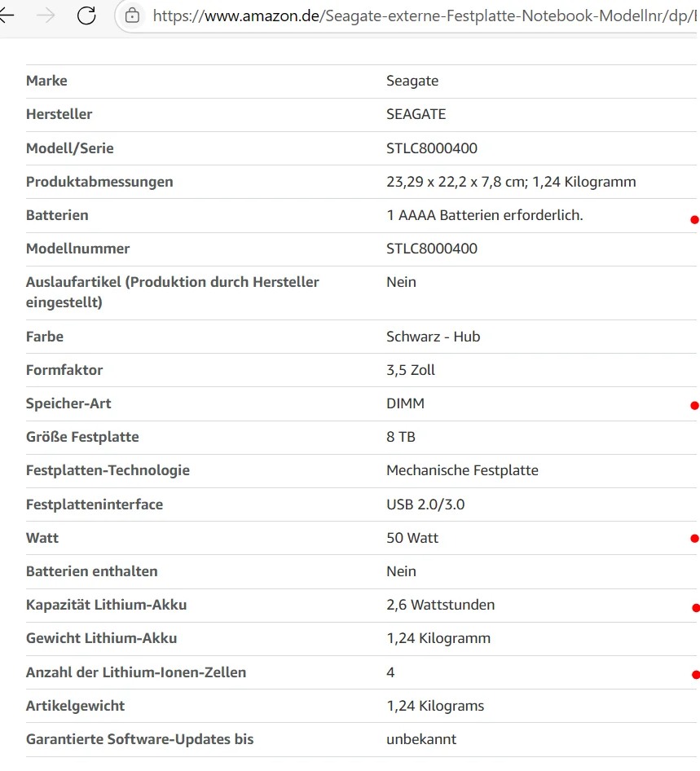Click red dot in Batterien row
700x771 pixels.
tap(694, 219)
